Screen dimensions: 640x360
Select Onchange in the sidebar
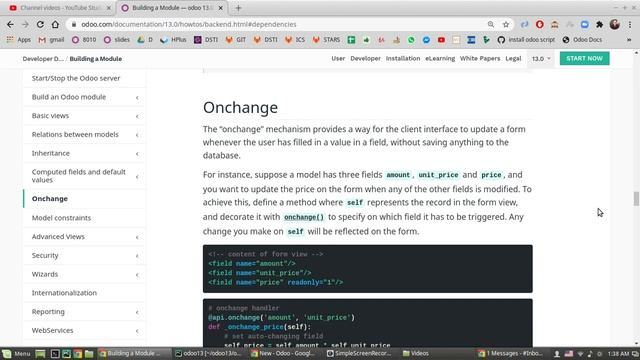[x=84, y=198]
